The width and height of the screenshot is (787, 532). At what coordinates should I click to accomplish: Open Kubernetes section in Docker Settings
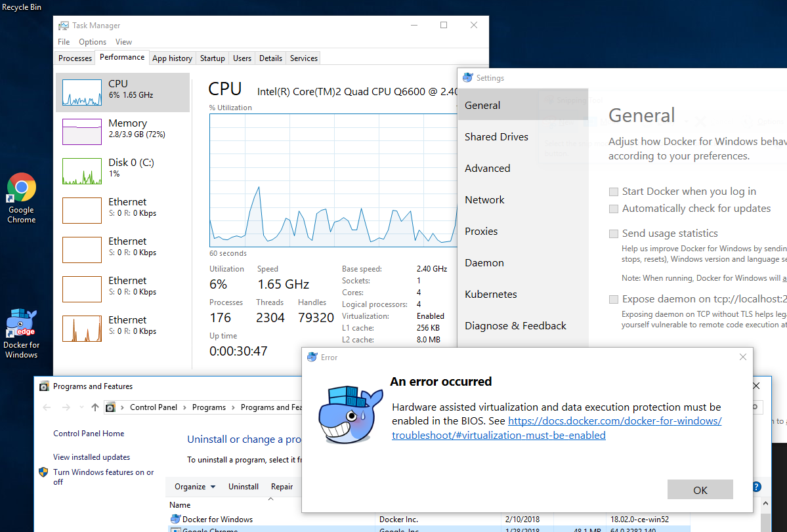click(x=522, y=295)
